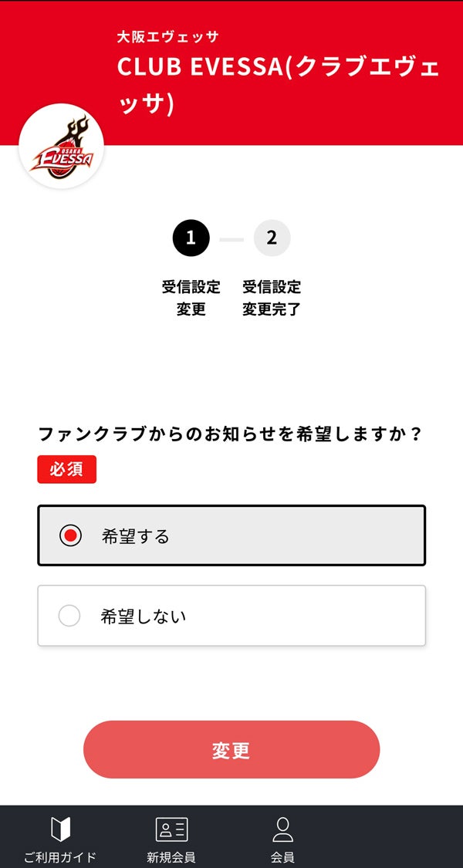This screenshot has width=463, height=868.
Task: Select the black step 1 circle
Action: [x=191, y=238]
